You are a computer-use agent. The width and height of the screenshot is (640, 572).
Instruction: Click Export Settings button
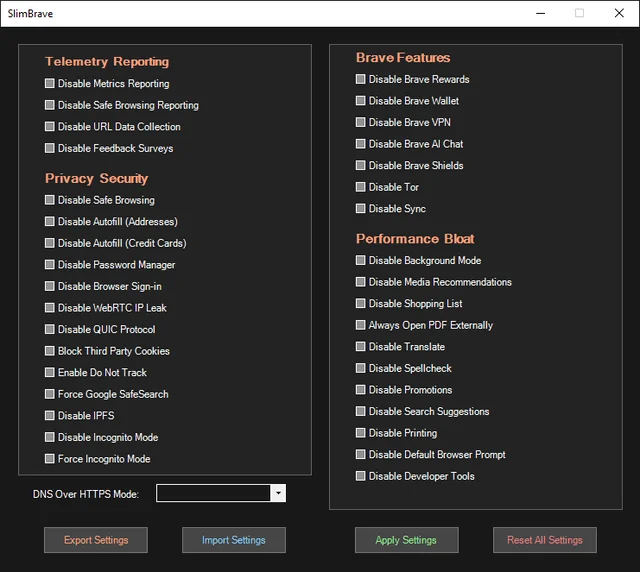(96, 540)
